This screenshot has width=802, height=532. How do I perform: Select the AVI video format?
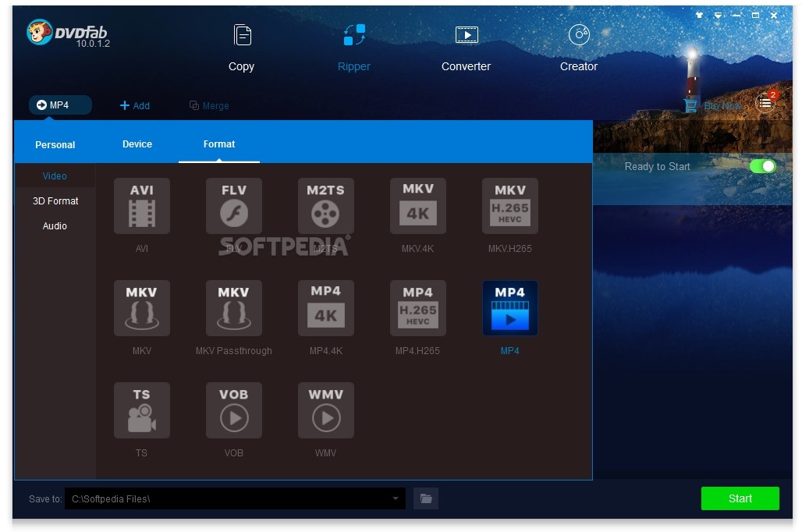141,206
